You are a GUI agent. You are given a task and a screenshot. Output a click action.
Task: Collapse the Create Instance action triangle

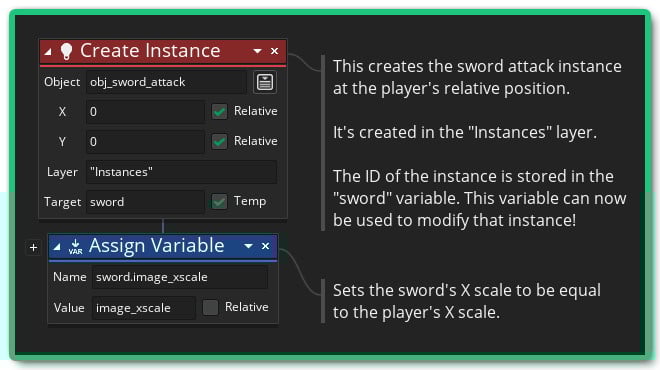coord(48,52)
